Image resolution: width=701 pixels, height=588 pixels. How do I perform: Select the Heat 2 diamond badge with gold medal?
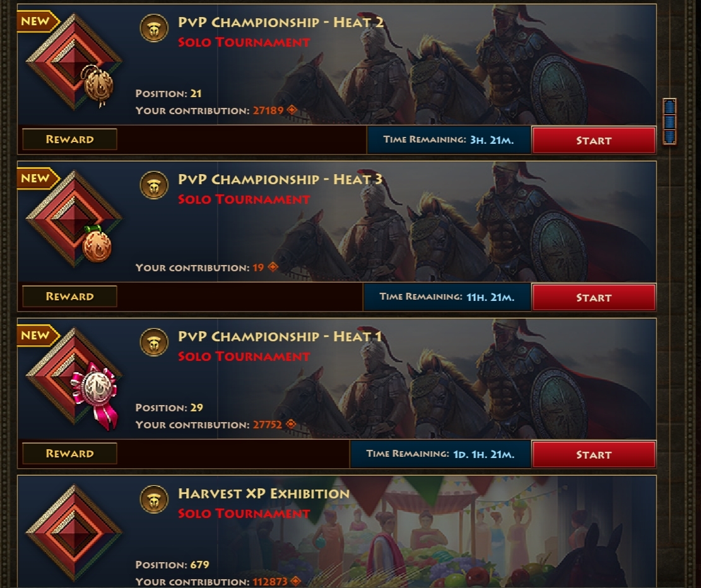pyautogui.click(x=74, y=61)
